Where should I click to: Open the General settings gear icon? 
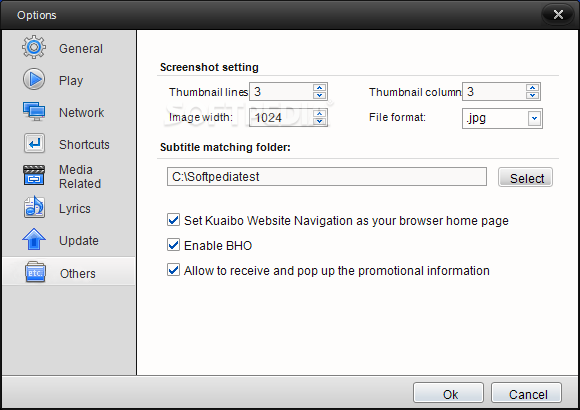point(34,47)
